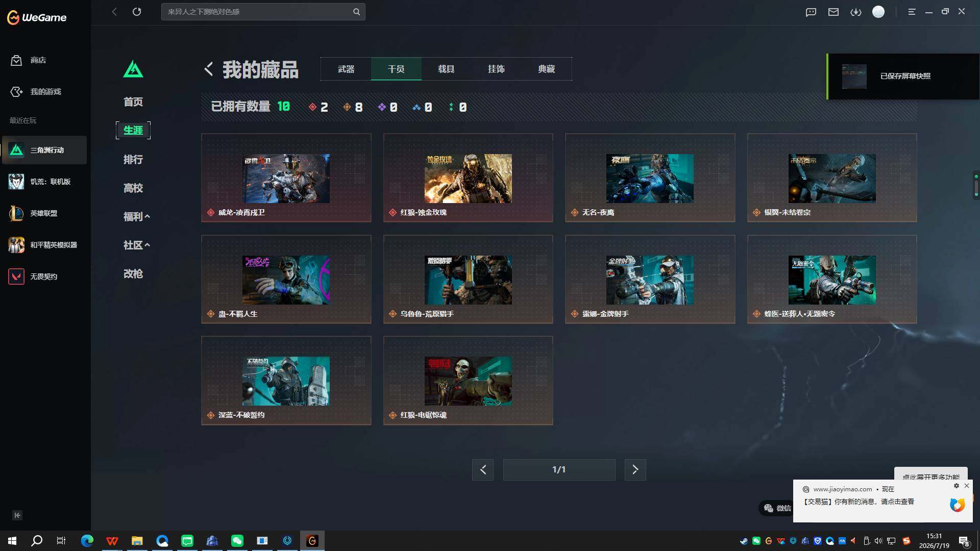Open the 红狼-蚀金玫瑰 skin card
Viewport: 980px width, 551px height.
click(x=468, y=178)
